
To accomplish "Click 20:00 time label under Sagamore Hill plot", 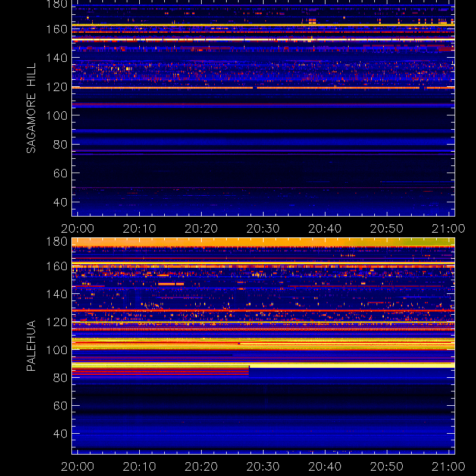I will [x=77, y=228].
